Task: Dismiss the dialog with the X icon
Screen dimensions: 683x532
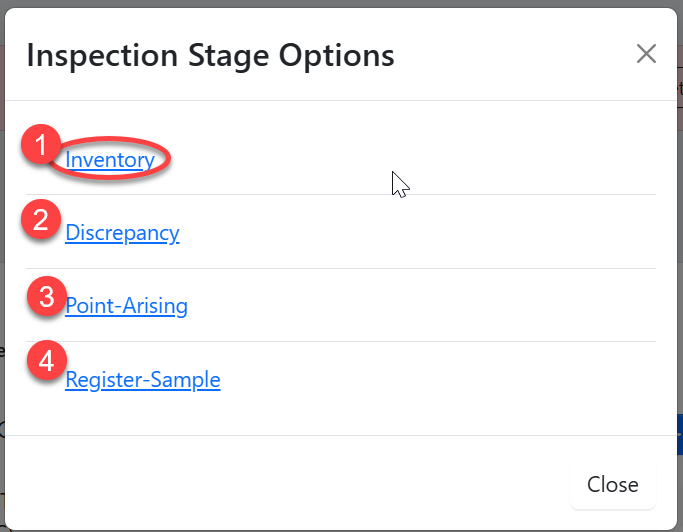Action: [x=646, y=54]
